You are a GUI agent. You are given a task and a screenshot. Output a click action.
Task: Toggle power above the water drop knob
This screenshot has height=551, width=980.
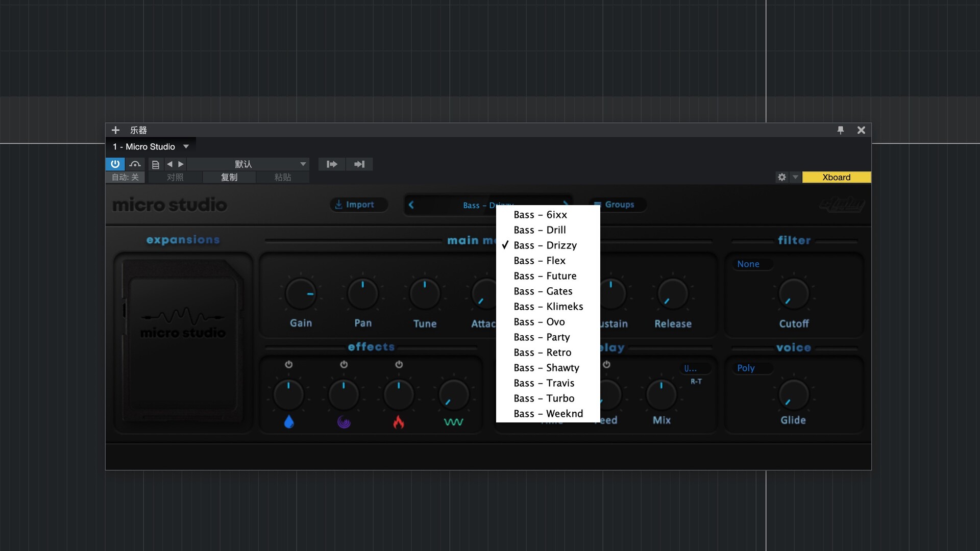click(x=289, y=364)
